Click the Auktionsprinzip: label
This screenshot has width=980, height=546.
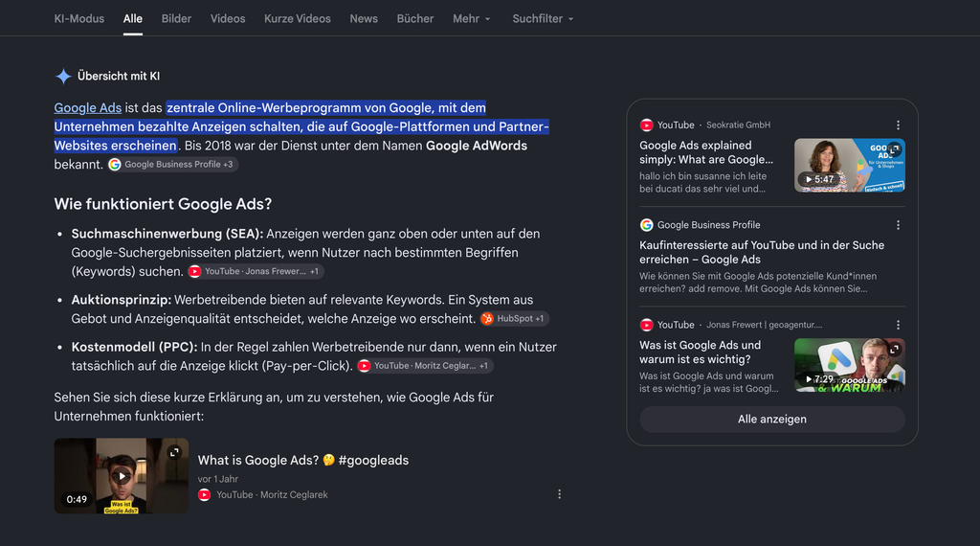[122, 300]
